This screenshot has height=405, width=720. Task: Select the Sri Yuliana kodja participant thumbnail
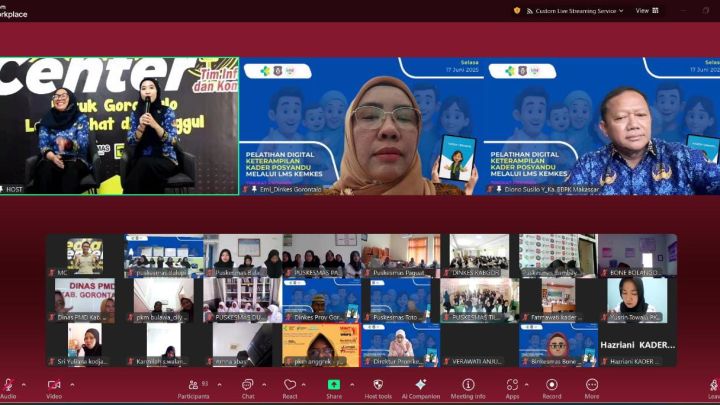(x=85, y=344)
